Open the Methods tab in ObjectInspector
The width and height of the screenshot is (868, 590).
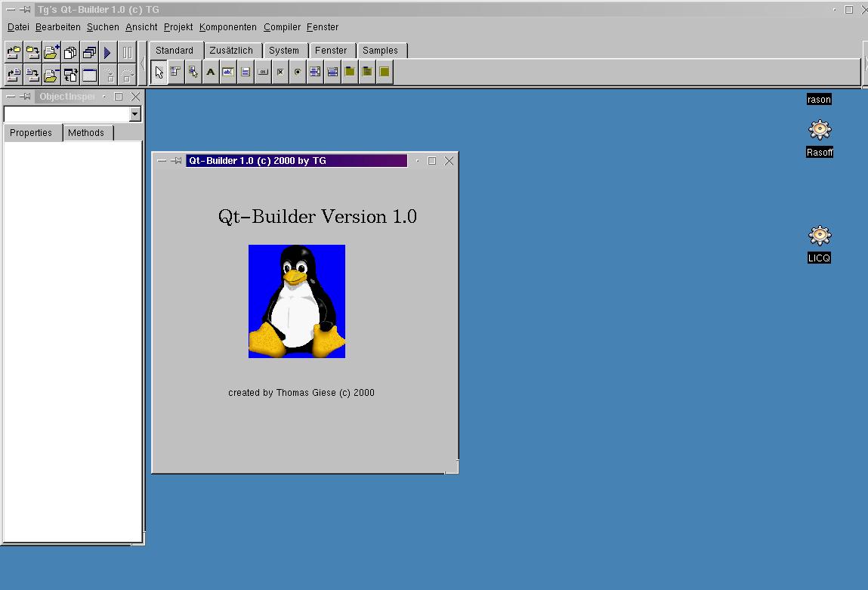[x=86, y=133]
